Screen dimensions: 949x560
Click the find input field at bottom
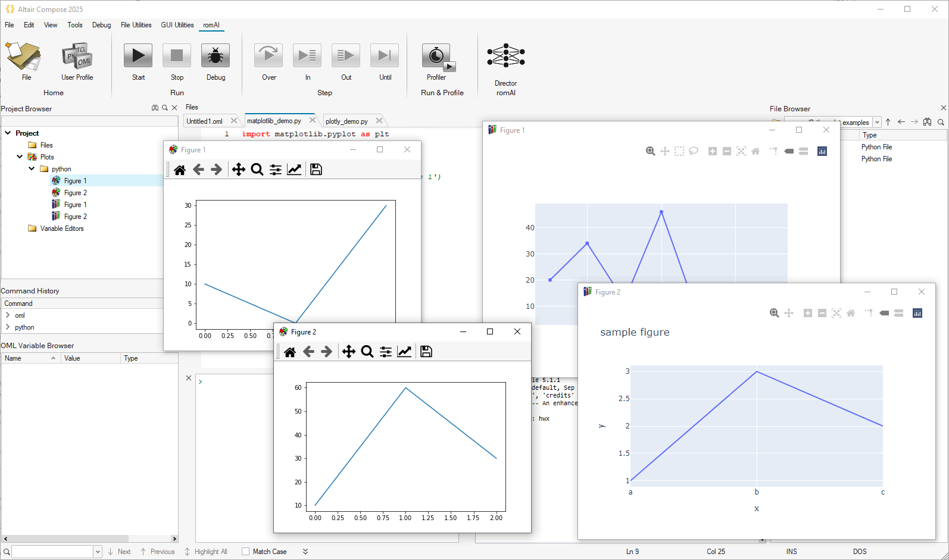click(x=52, y=552)
